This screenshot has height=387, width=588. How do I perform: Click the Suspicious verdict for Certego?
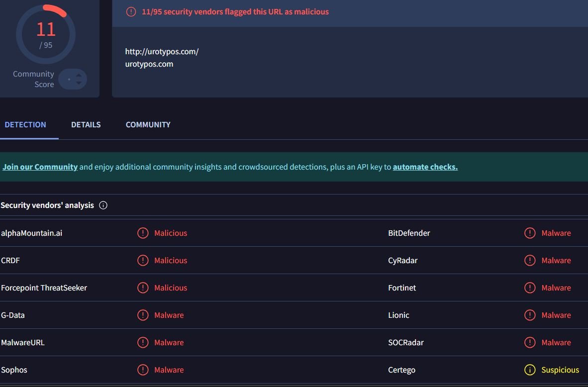(x=560, y=370)
